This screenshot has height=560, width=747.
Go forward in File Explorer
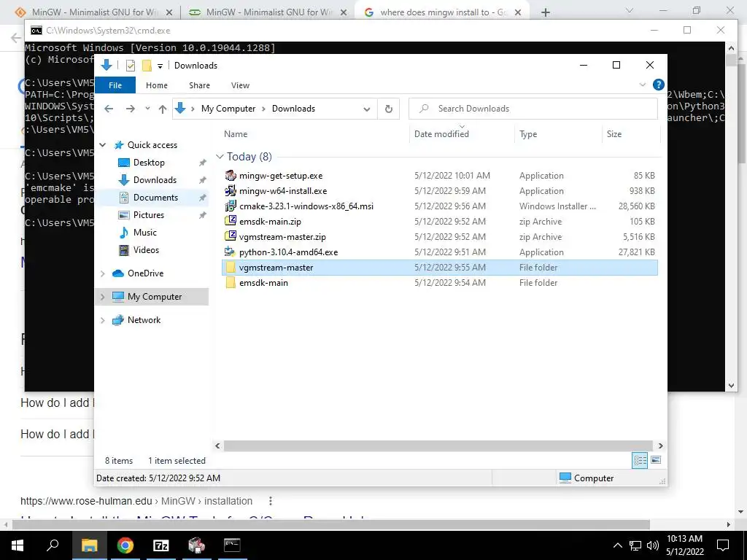coord(130,109)
